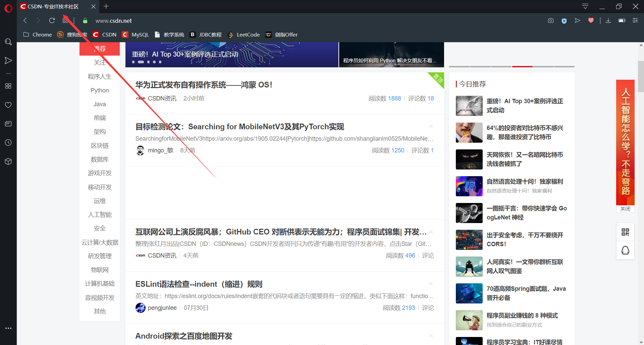Open the history clock icon in sidebar

(x=8, y=143)
